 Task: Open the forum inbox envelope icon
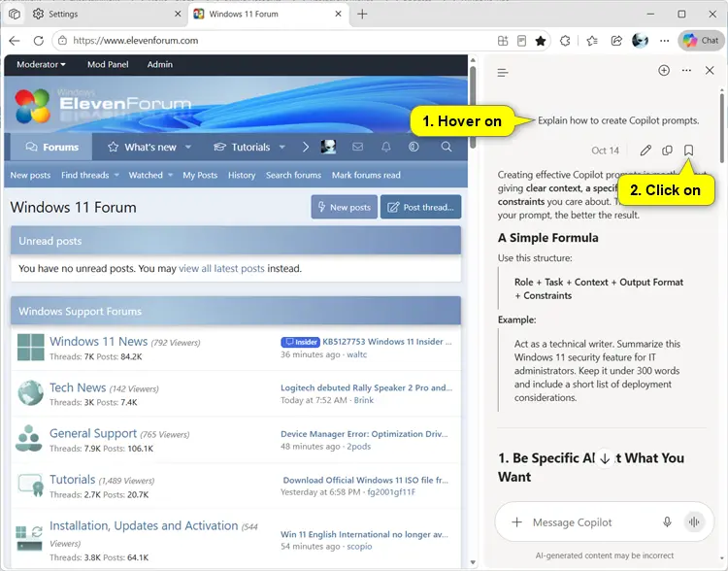point(357,147)
